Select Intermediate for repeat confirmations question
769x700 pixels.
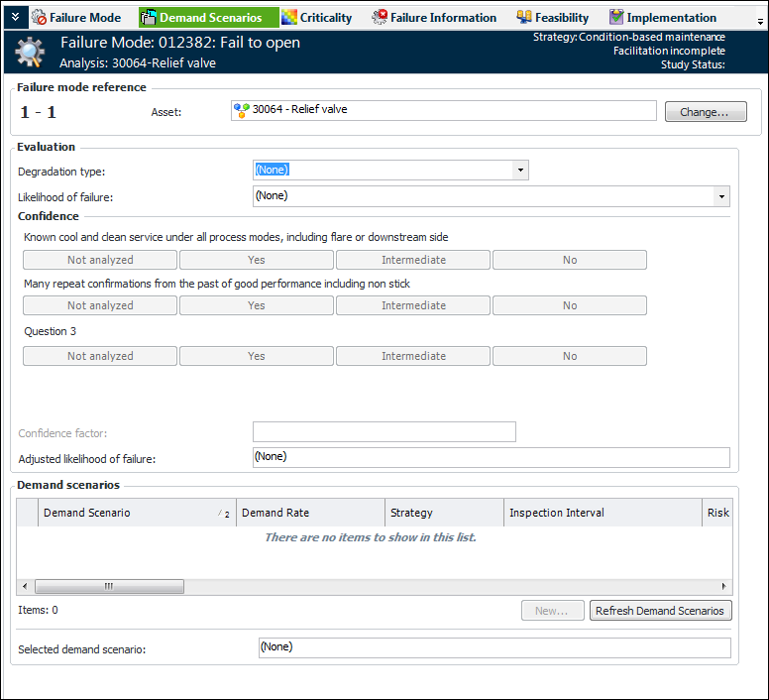pos(413,305)
